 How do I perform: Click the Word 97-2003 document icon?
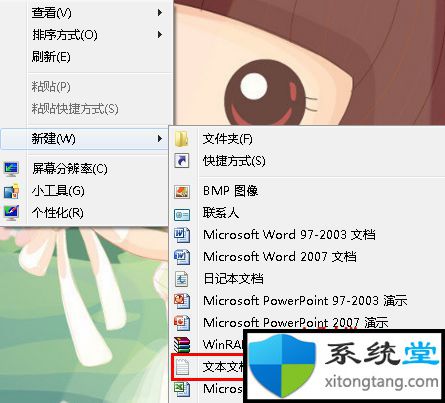point(182,235)
